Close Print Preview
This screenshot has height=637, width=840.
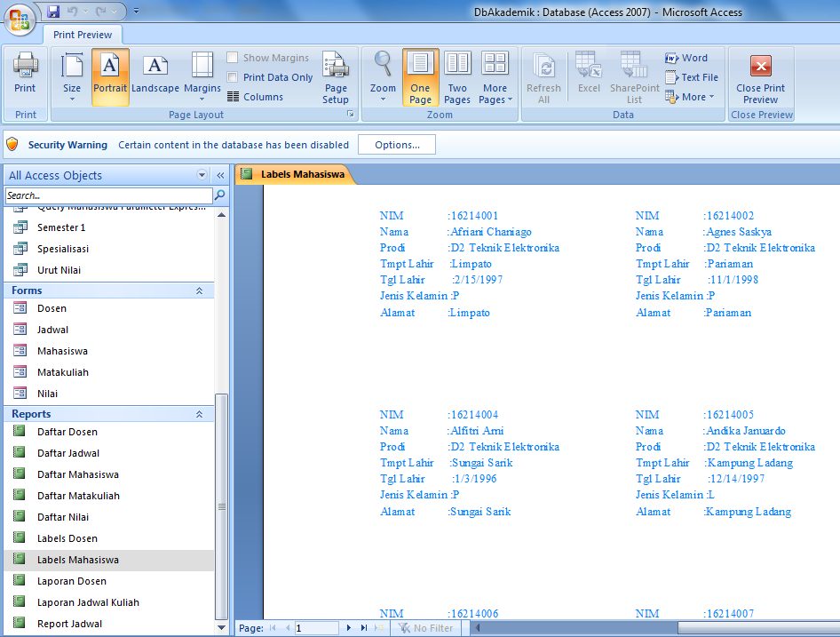(x=760, y=78)
